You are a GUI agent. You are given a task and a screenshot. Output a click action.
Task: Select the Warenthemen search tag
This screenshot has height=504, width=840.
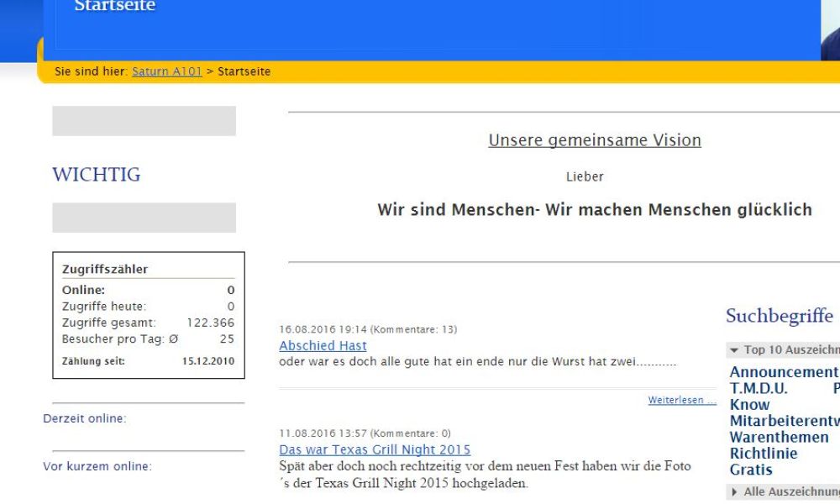[779, 438]
